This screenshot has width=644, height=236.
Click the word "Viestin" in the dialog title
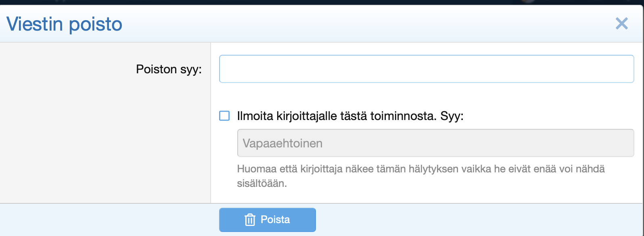[x=35, y=24]
